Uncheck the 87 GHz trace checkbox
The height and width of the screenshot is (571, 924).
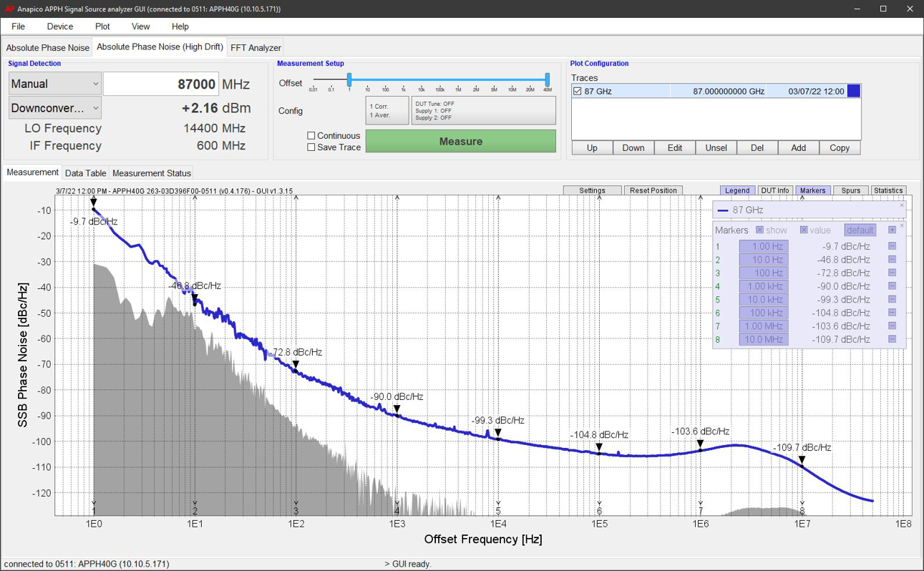point(577,91)
